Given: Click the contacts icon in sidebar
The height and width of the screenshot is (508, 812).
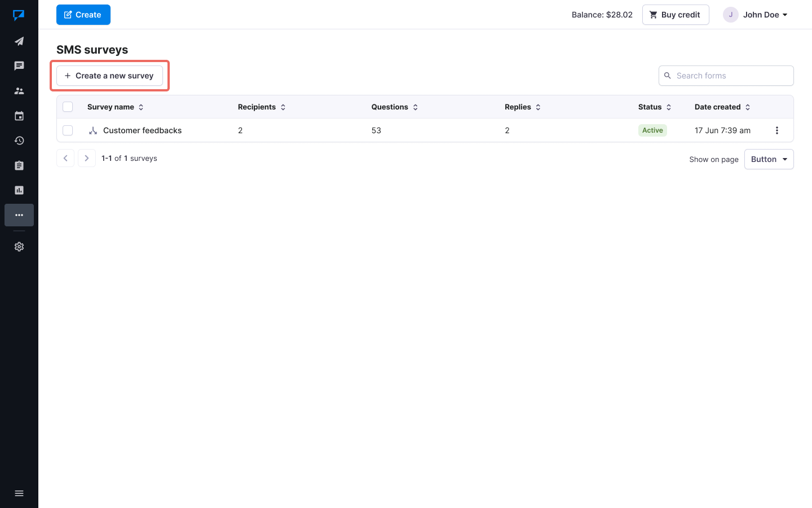Looking at the screenshot, I should [x=19, y=90].
